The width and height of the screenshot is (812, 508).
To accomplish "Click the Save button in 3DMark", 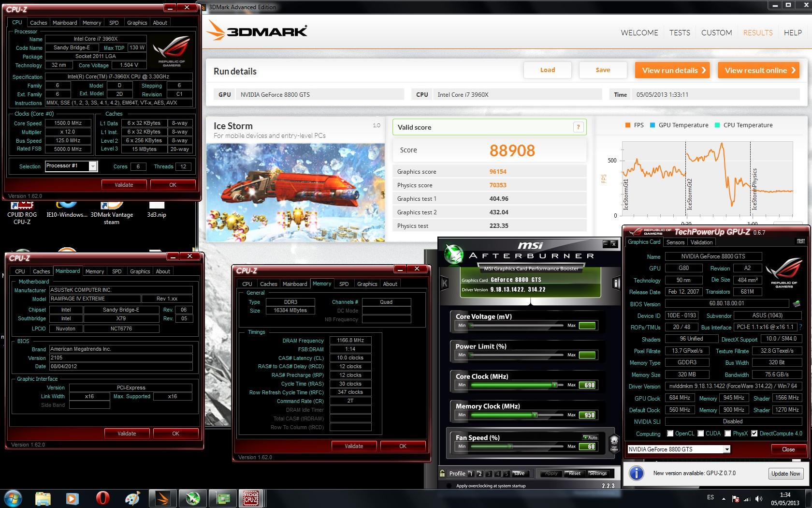I will (603, 70).
